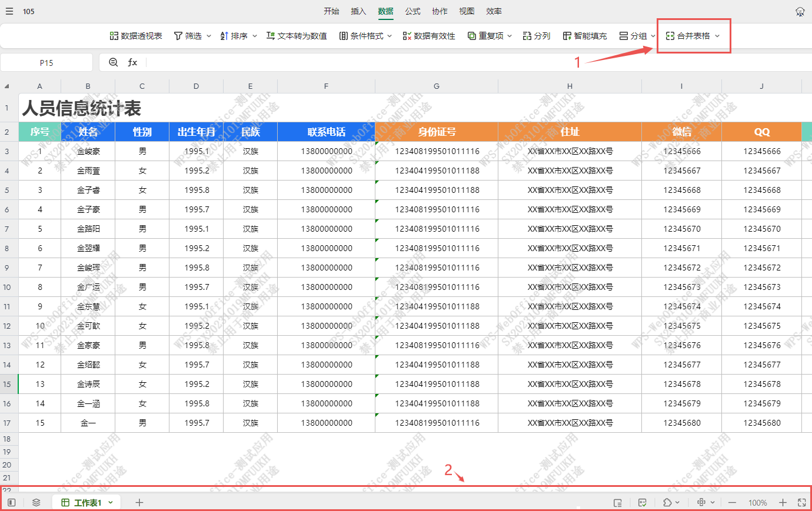812x511 pixels.
Task: Click the Filter (筛选) funnel tool
Action: click(188, 36)
